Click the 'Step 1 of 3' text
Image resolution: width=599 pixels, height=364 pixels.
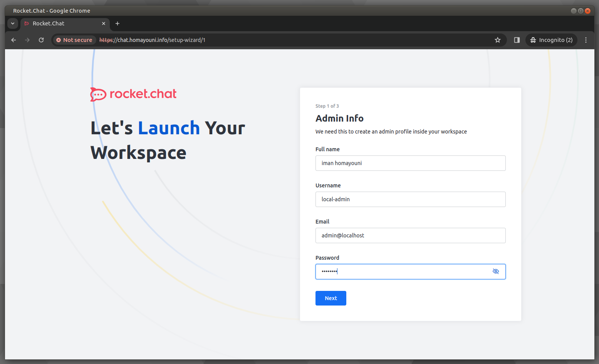point(327,106)
